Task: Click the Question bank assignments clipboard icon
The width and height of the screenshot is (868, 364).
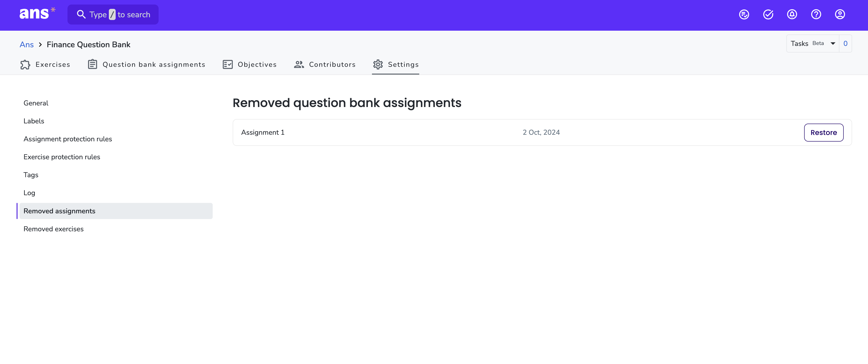Action: (92, 64)
